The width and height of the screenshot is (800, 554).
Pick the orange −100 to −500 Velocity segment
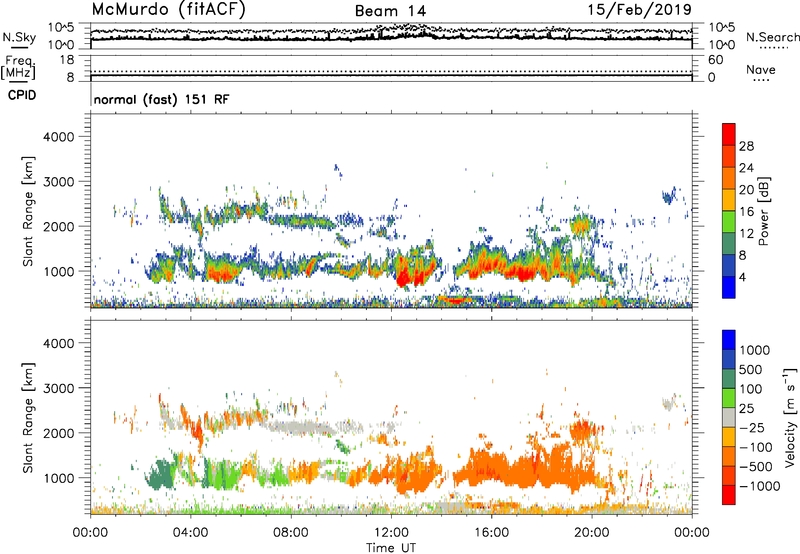pos(729,457)
